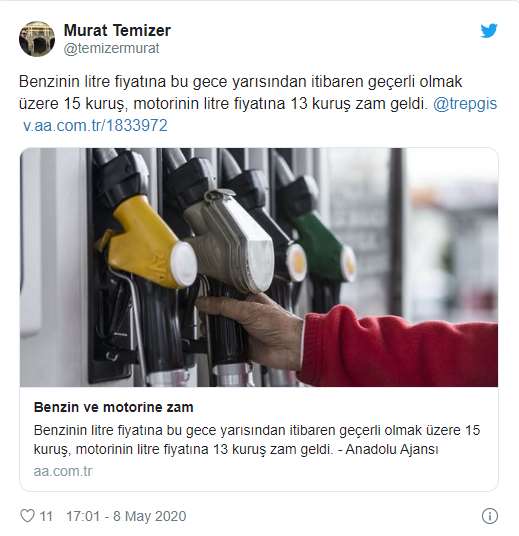The image size is (519, 536).
Task: Click the Twitter bird logo
Action: (489, 31)
